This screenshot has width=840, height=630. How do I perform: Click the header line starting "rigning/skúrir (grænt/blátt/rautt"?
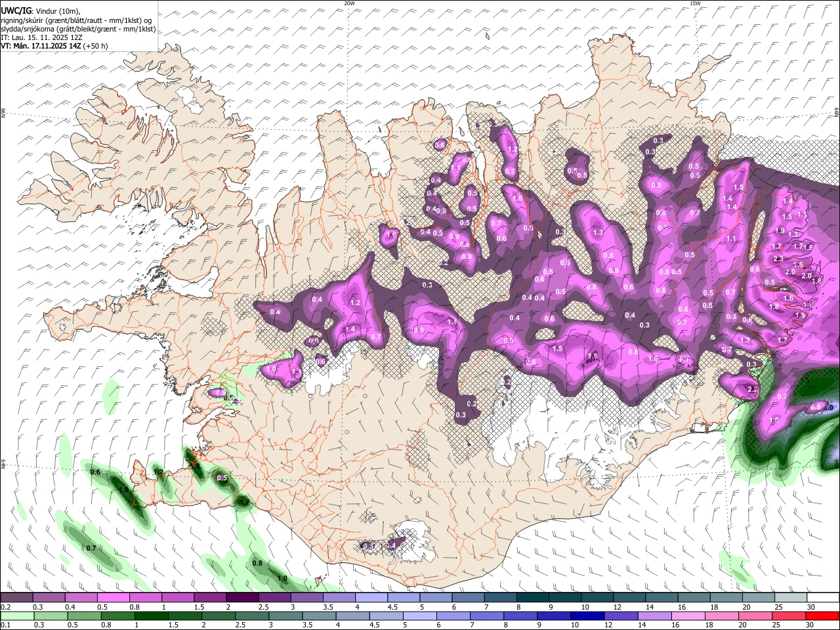[x=76, y=20]
